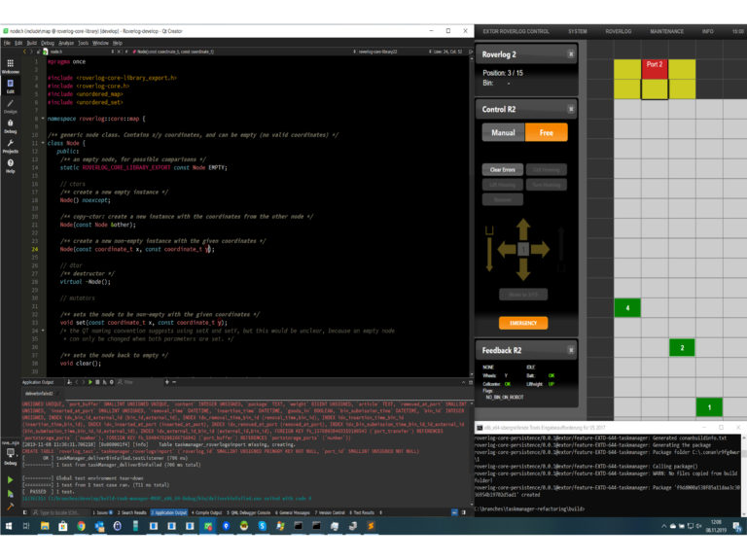Click the Start Debugging run icon
747x560 pixels.
coord(10,493)
